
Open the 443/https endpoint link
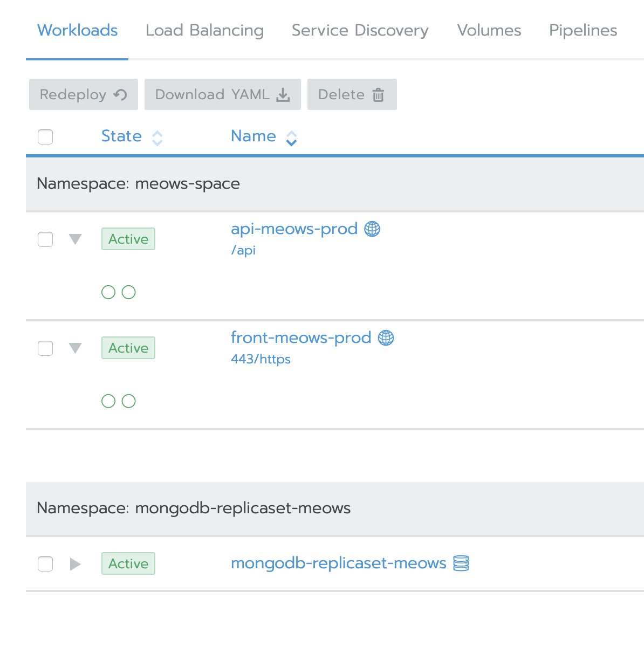(261, 359)
